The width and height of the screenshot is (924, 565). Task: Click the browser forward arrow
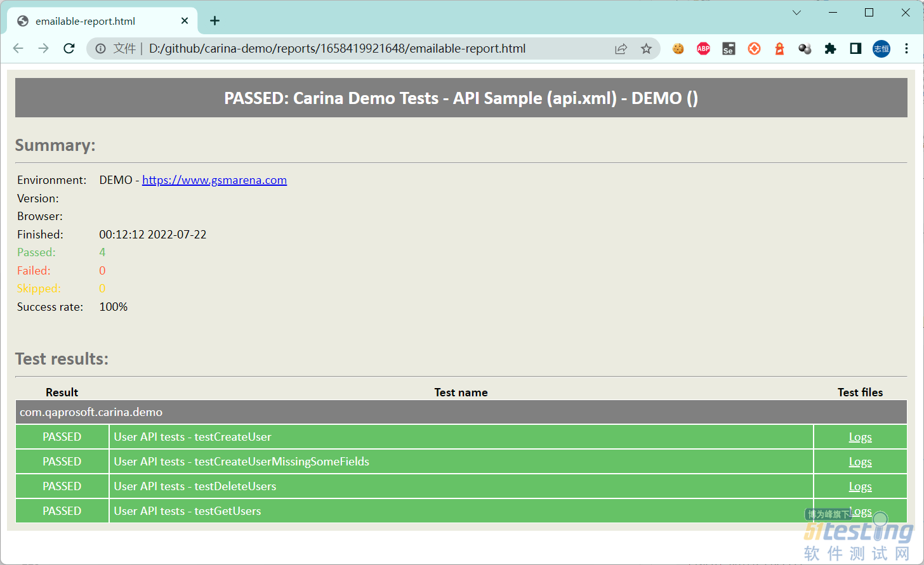coord(43,48)
